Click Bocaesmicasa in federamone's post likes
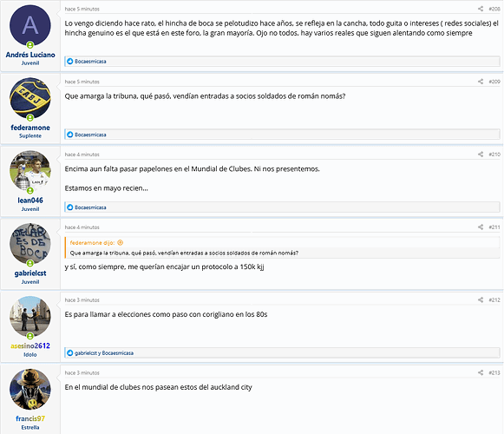This screenshot has width=504, height=434. [90, 135]
